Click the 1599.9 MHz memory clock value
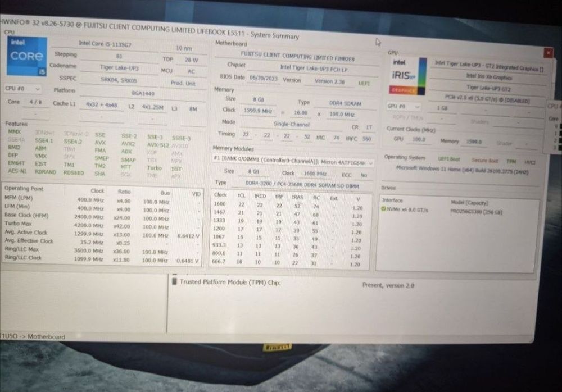The width and height of the screenshot is (562, 392). 258,111
